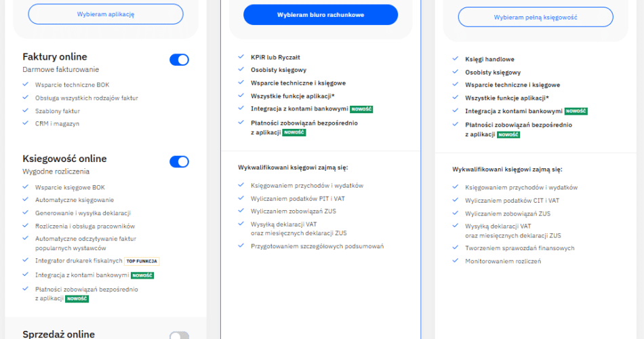Image resolution: width=644 pixels, height=339 pixels.
Task: Click 'Rozliczenia i obsługa pracowników' feature text
Action: (85, 226)
